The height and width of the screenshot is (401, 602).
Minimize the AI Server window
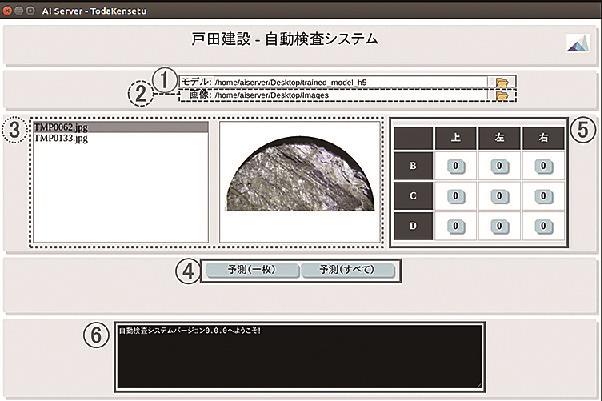pos(19,11)
